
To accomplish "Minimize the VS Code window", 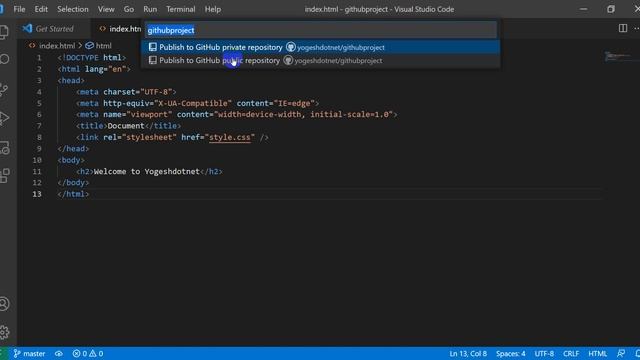I will [x=583, y=9].
